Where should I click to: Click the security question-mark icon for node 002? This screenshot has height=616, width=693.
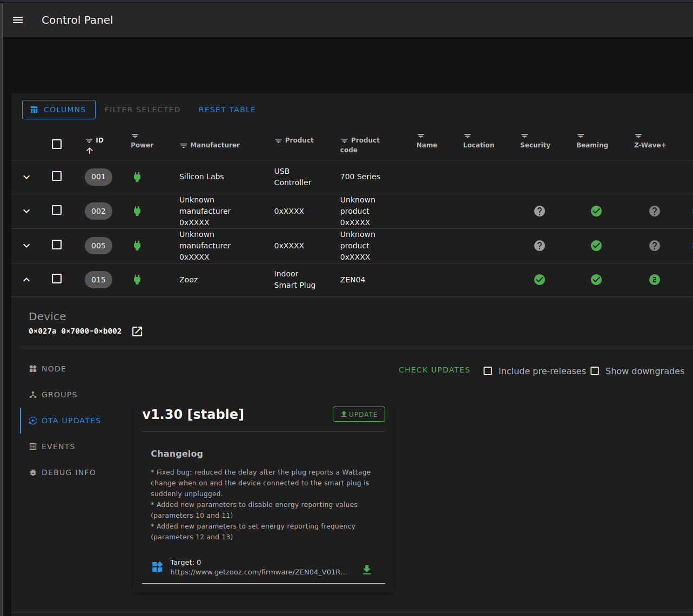pos(539,211)
